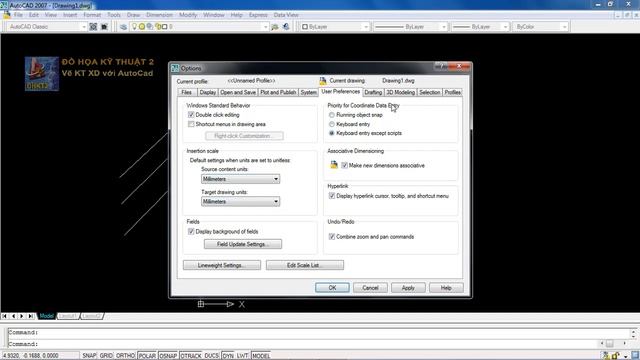Switch to the Drafting tab
This screenshot has height=360, width=640.
(373, 92)
